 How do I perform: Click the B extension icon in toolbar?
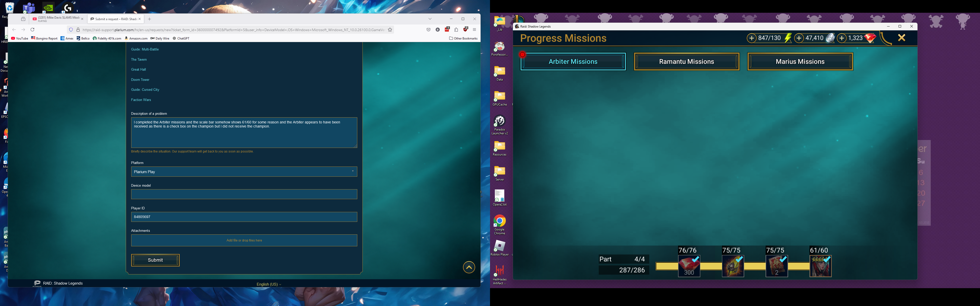point(437,30)
